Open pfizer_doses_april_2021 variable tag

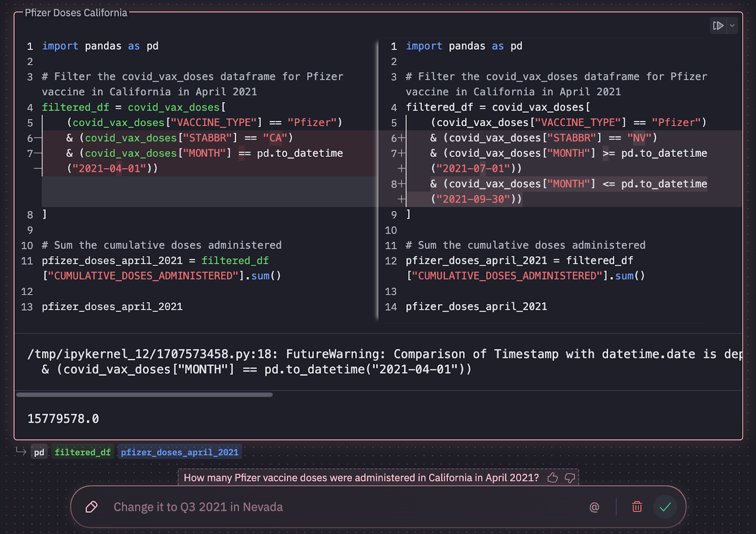pos(180,452)
